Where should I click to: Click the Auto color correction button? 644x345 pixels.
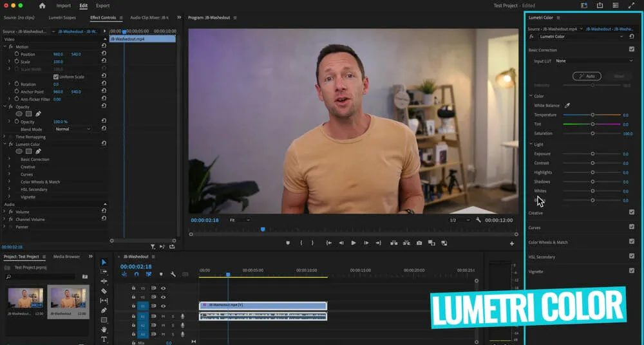(x=587, y=76)
